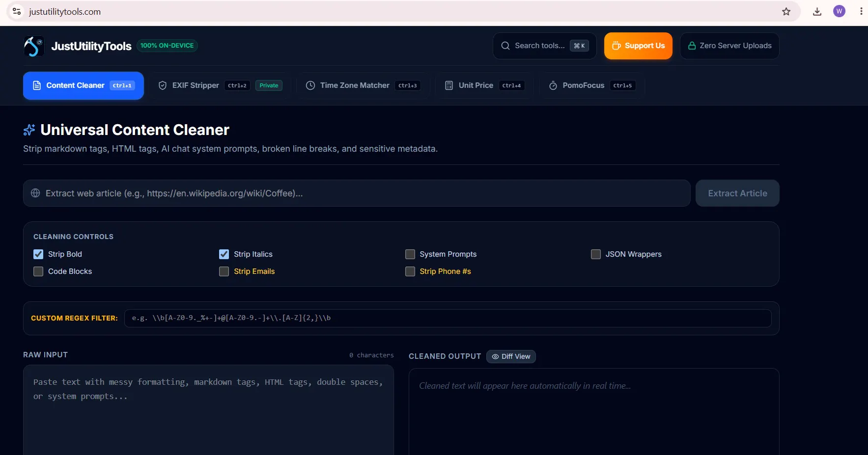Open the browser profile avatar W

(840, 11)
